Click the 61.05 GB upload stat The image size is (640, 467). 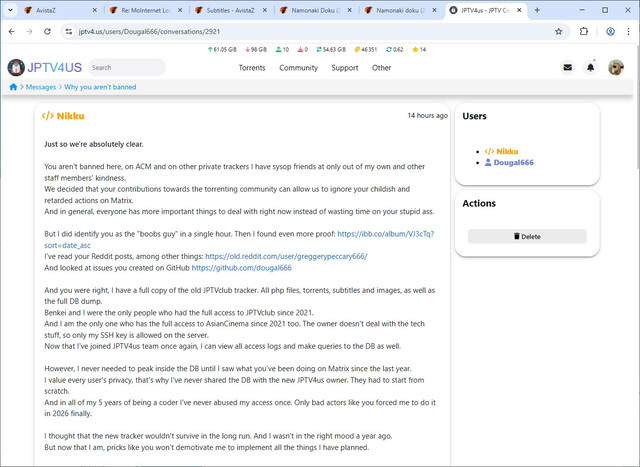click(222, 49)
